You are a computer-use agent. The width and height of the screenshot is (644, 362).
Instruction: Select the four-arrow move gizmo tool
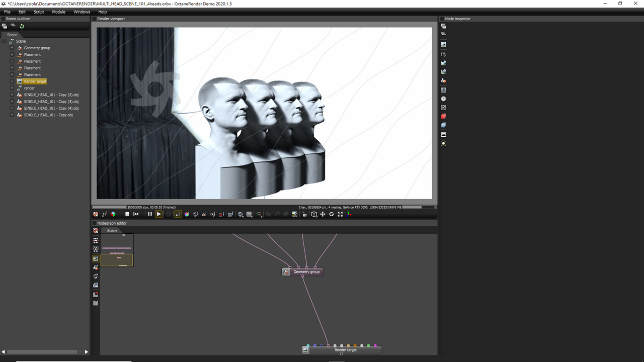coord(323,214)
